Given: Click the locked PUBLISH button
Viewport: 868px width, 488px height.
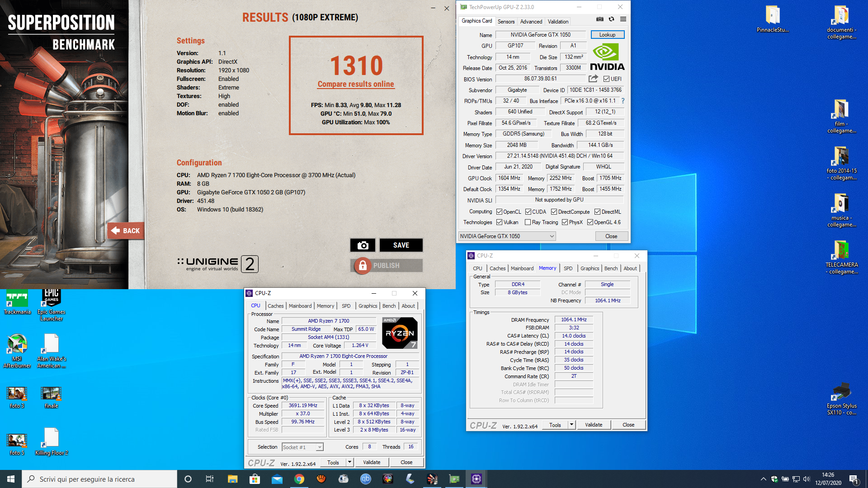Looking at the screenshot, I should [x=387, y=266].
